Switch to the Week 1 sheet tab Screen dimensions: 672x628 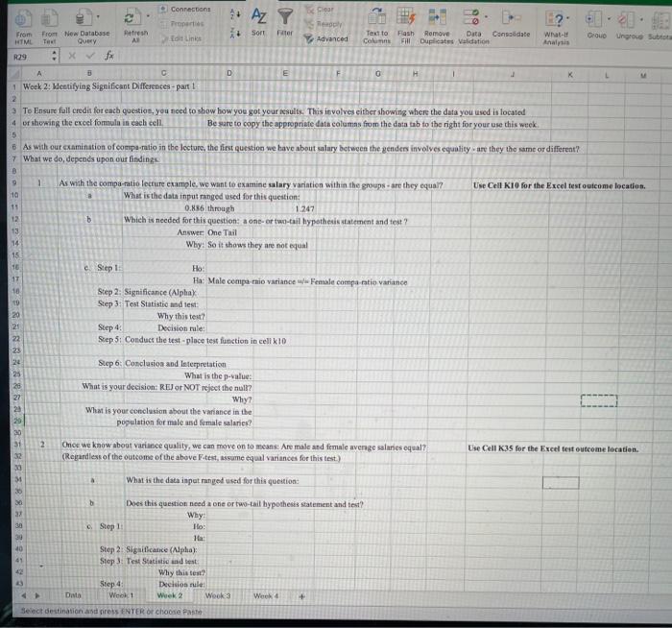pos(121,595)
